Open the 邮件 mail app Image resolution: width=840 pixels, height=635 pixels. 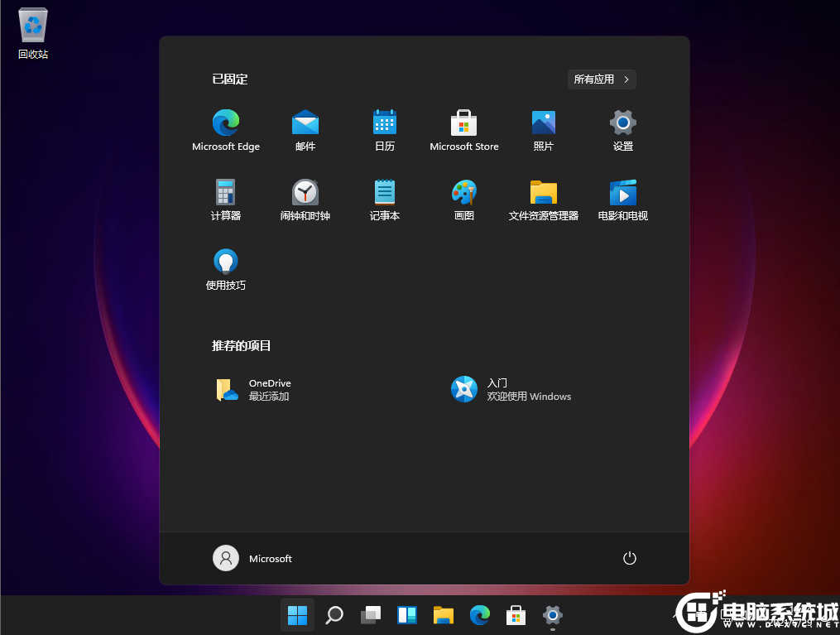click(x=305, y=130)
